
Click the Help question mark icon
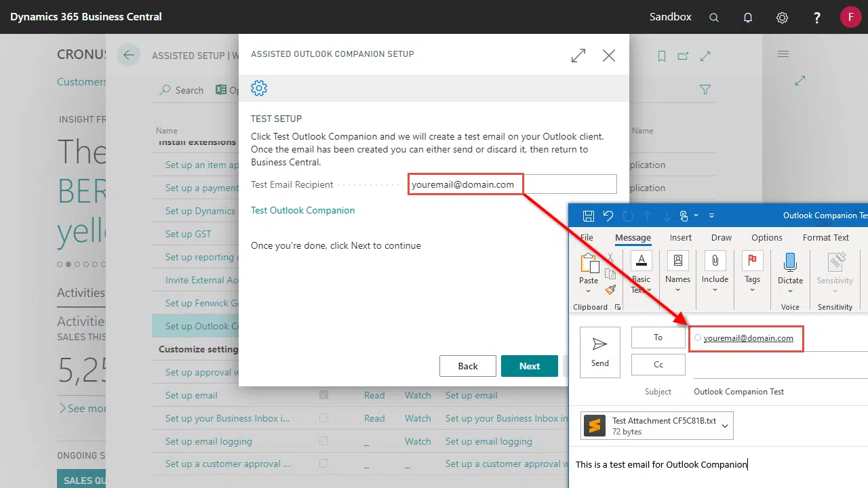tap(817, 18)
